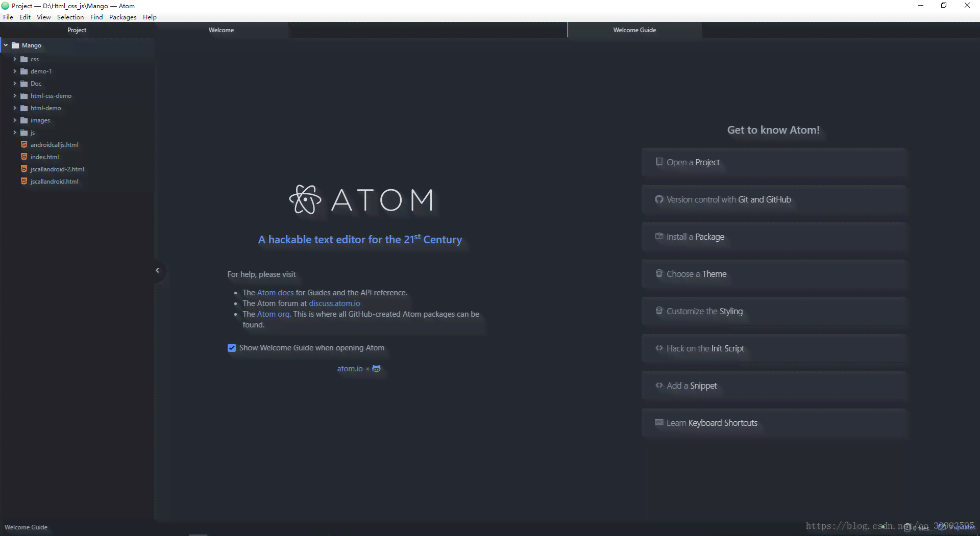The width and height of the screenshot is (980, 536).
Task: Uncheck Show Welcome Guide when opening Atom
Action: pos(232,348)
